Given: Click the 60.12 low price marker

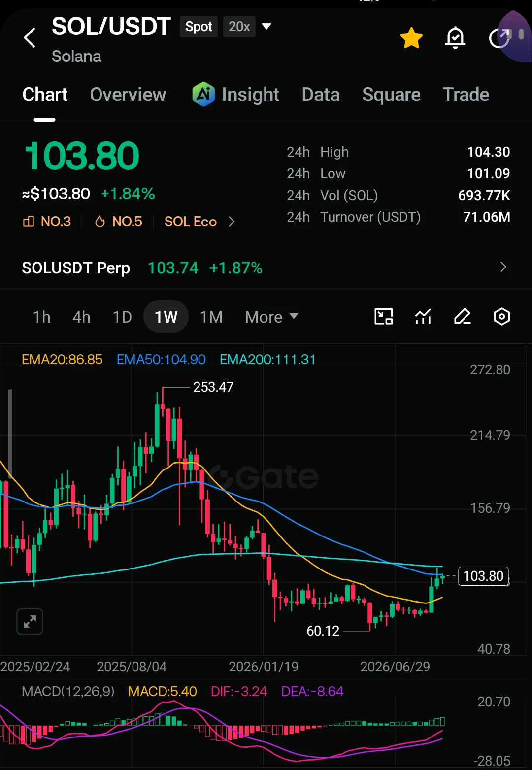Looking at the screenshot, I should click(323, 631).
